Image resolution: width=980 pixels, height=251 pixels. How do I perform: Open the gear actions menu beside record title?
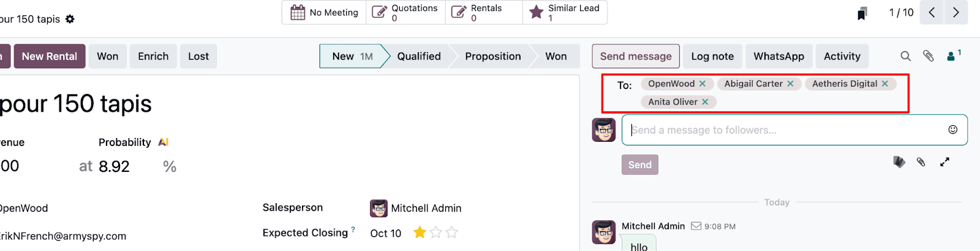(70, 19)
